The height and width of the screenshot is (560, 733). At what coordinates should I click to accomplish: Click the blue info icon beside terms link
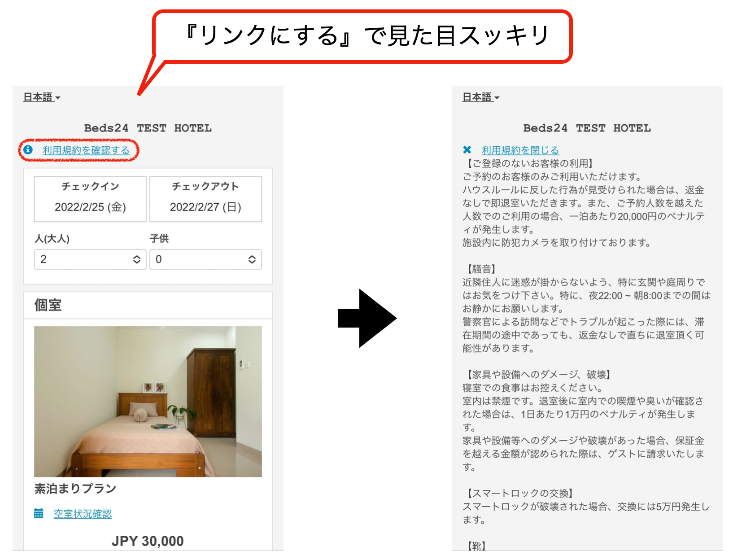28,150
